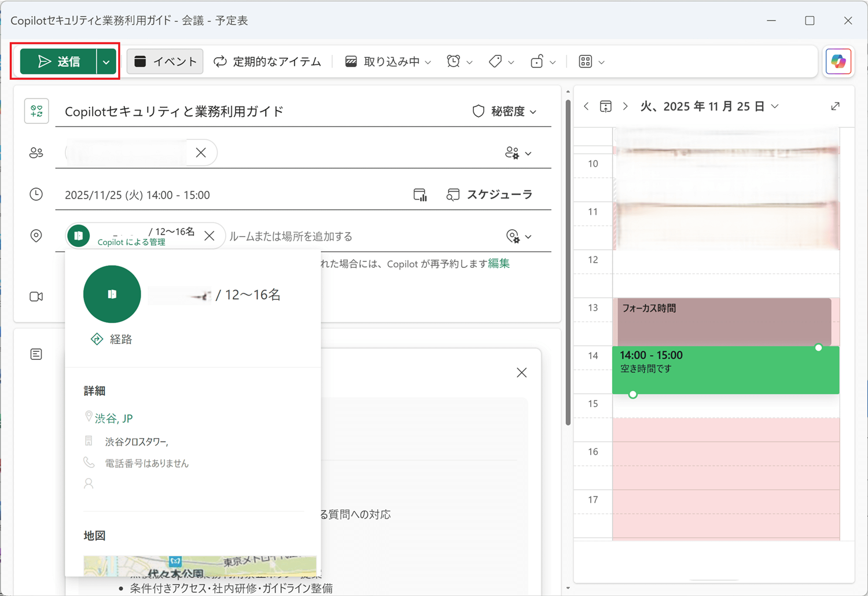Open Copilot via the colorful icon
The image size is (868, 596).
coord(838,61)
